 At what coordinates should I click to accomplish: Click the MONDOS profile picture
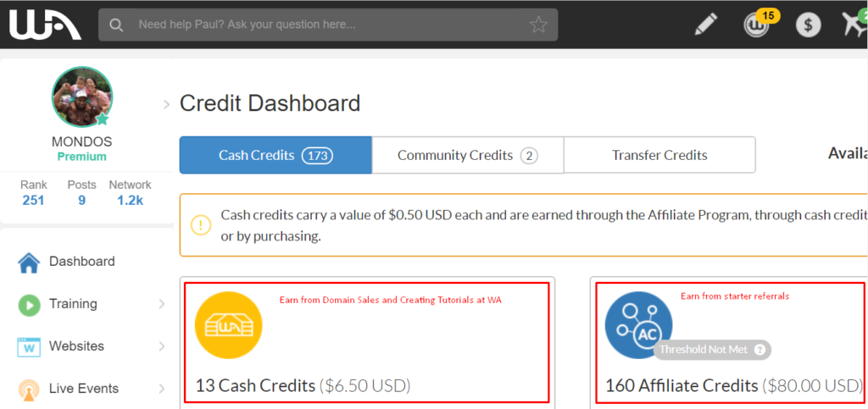[82, 97]
